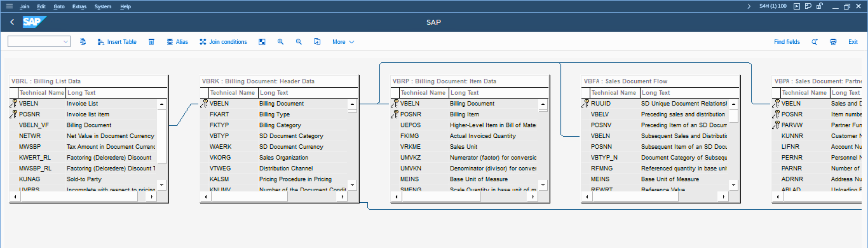Click the trash can Delete Table icon
868x248 pixels.
coord(151,42)
